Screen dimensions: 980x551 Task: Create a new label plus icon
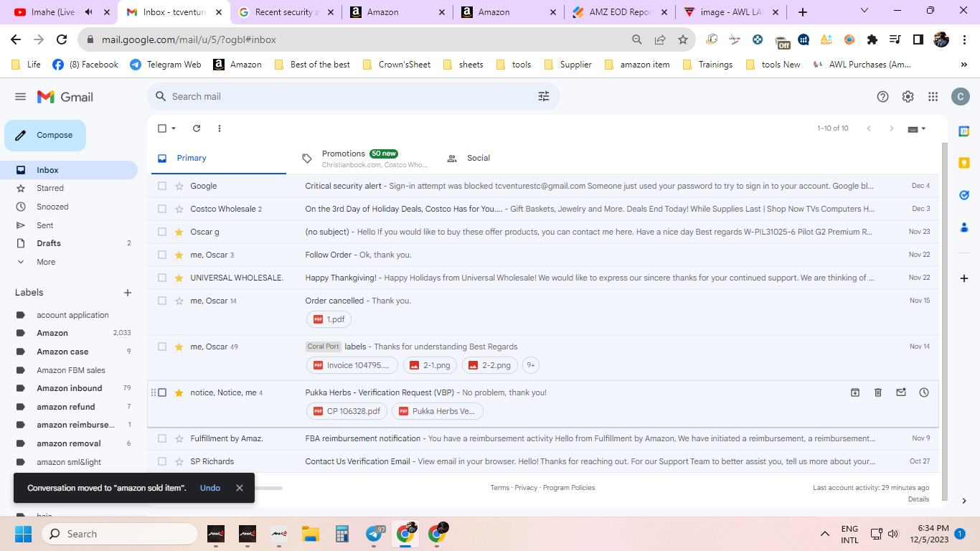(128, 293)
